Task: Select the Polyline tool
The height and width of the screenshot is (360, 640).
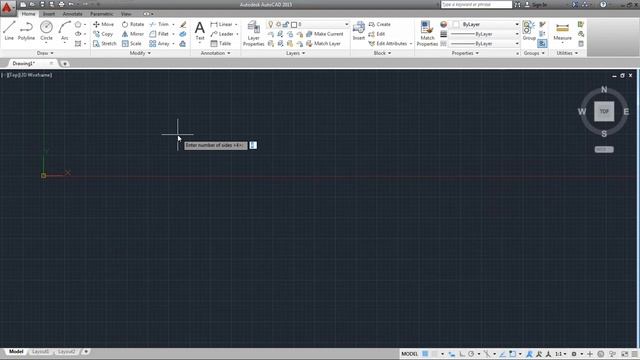Action: tap(26, 31)
